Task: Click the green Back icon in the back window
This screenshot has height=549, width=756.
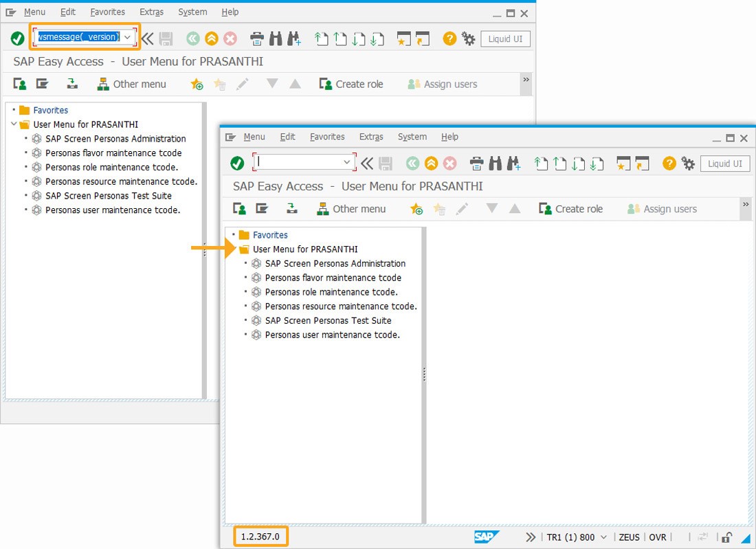Action: tap(193, 38)
